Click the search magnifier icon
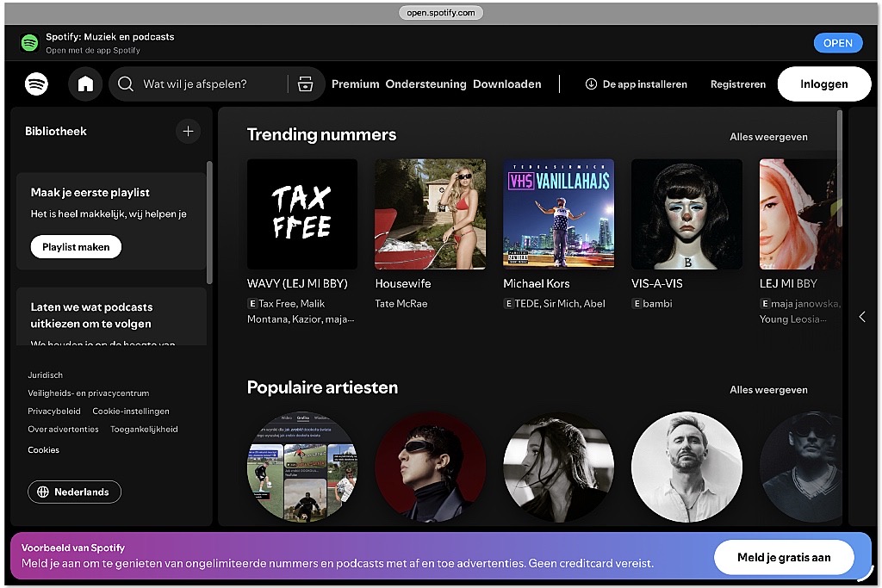 [x=126, y=84]
